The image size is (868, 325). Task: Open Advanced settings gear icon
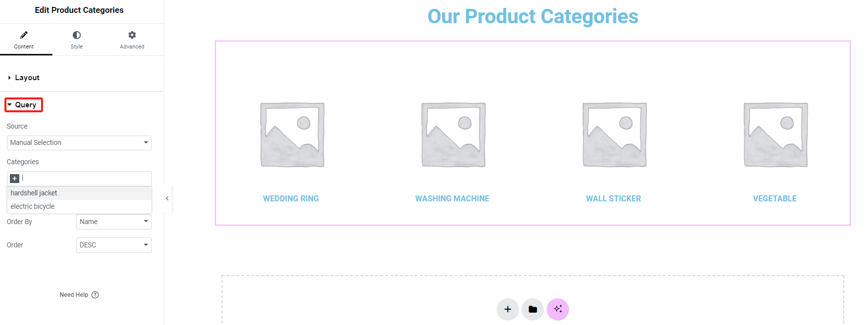coord(131,35)
